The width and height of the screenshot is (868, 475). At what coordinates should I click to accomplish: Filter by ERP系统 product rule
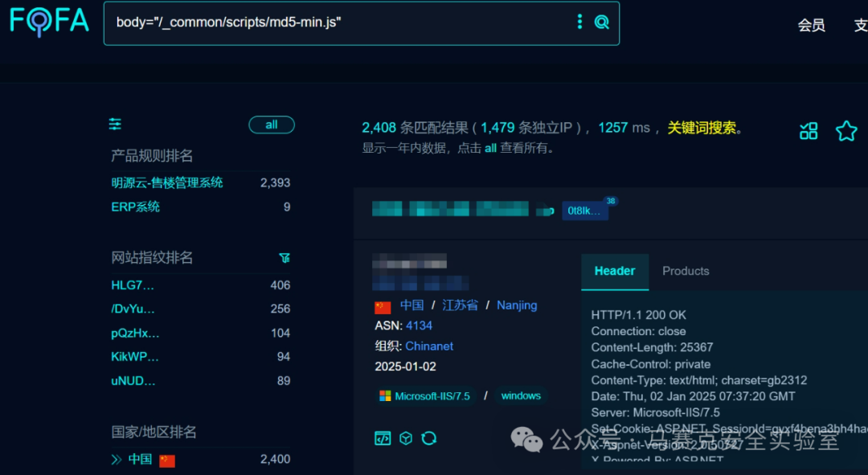coord(135,207)
